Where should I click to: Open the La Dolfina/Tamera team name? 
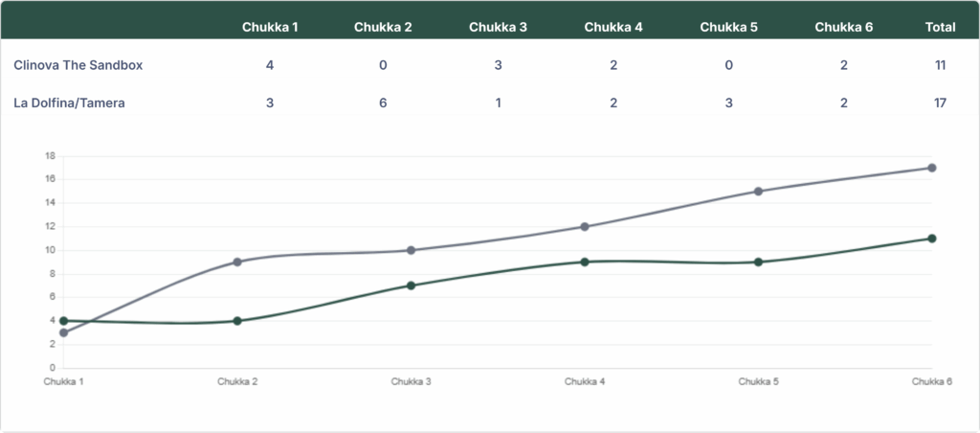point(69,103)
